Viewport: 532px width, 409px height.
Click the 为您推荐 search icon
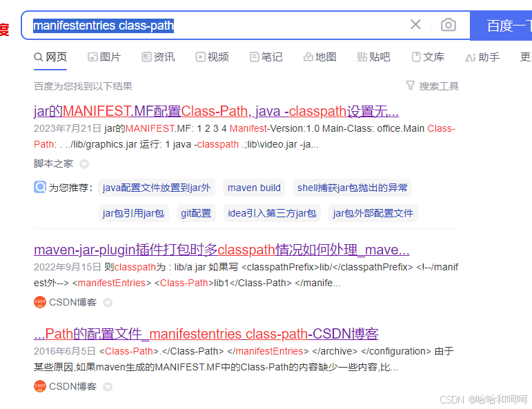pos(40,187)
